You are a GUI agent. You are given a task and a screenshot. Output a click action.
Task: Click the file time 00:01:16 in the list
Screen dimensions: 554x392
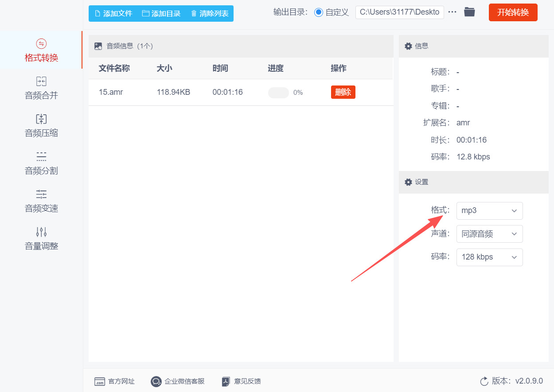228,92
